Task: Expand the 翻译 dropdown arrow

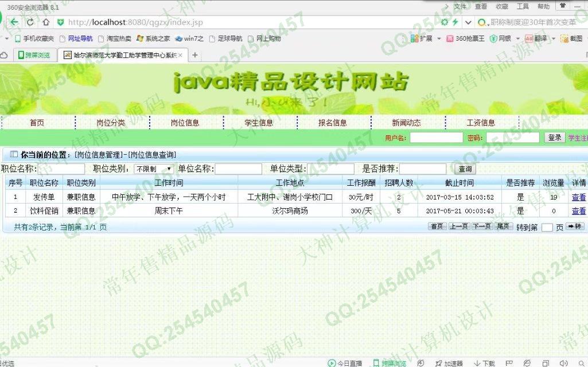Action: click(x=554, y=38)
